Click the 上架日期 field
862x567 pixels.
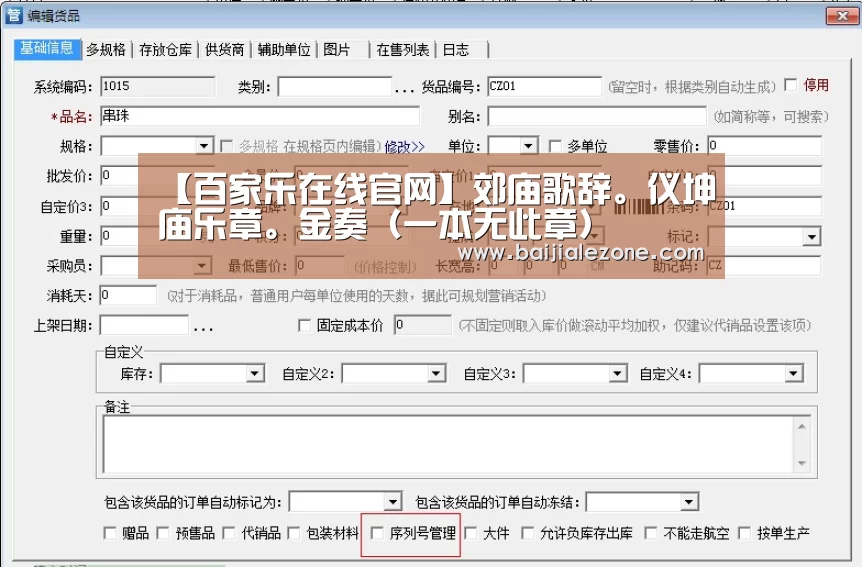(144, 325)
